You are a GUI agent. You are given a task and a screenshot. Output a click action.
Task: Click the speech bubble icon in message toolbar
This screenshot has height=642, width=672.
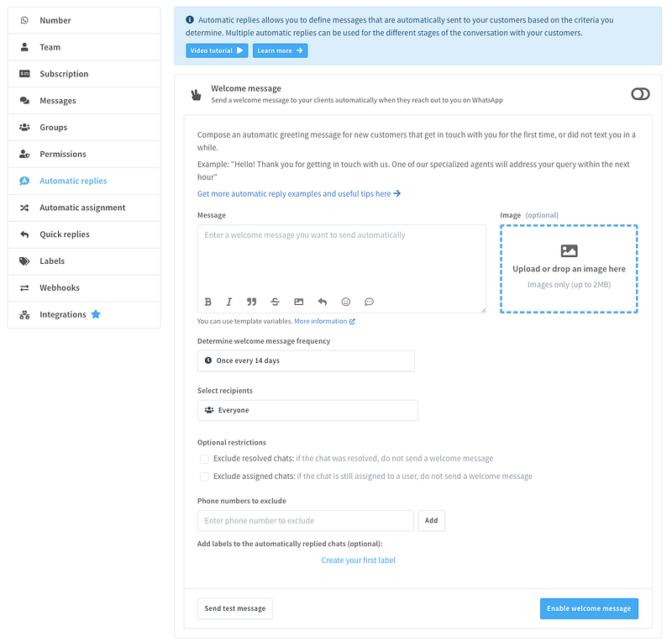369,302
